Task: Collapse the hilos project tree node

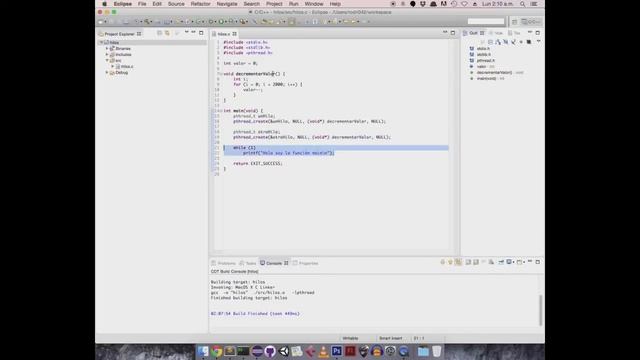Action: (101, 42)
